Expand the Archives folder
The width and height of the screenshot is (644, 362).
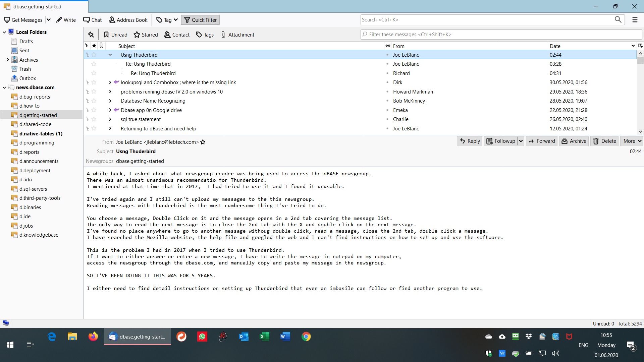[8, 60]
